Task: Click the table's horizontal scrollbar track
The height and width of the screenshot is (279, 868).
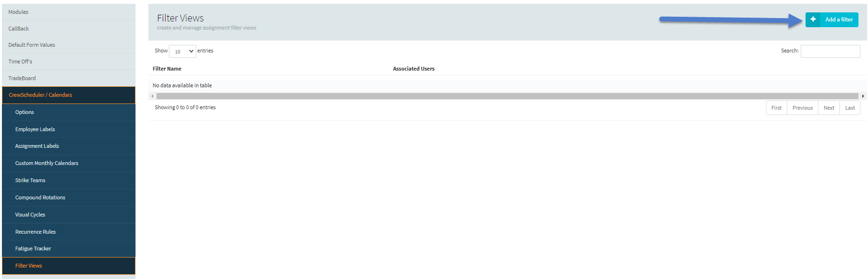Action: 507,96
